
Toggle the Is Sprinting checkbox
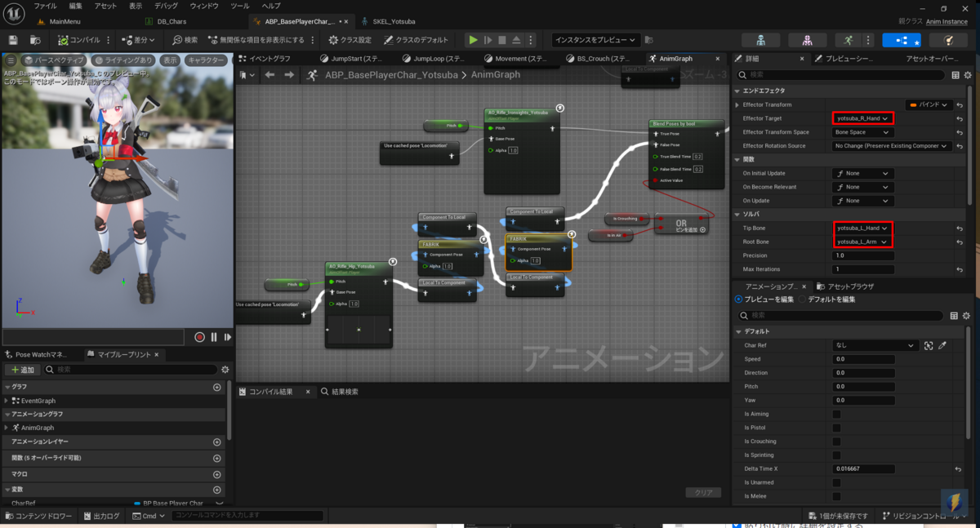(x=836, y=455)
